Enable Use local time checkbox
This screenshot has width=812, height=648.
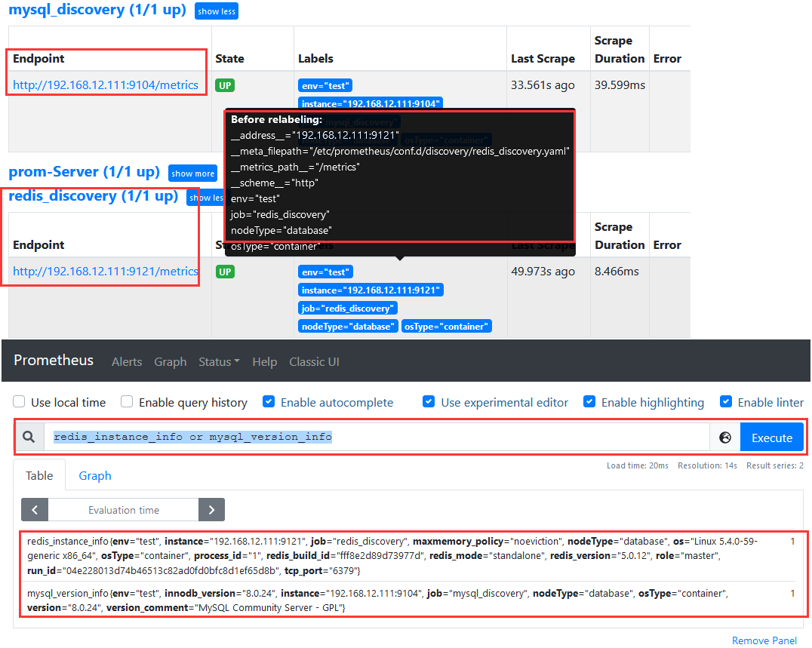point(19,401)
